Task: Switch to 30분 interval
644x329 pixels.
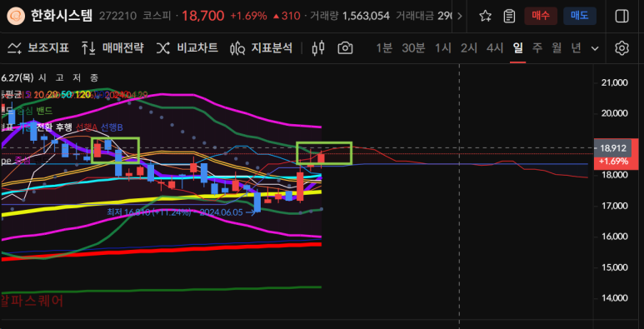Action: click(x=413, y=48)
